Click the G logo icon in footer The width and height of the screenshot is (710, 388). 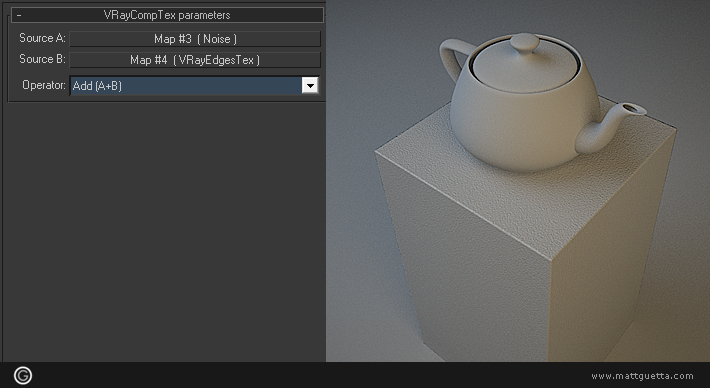pyautogui.click(x=23, y=375)
